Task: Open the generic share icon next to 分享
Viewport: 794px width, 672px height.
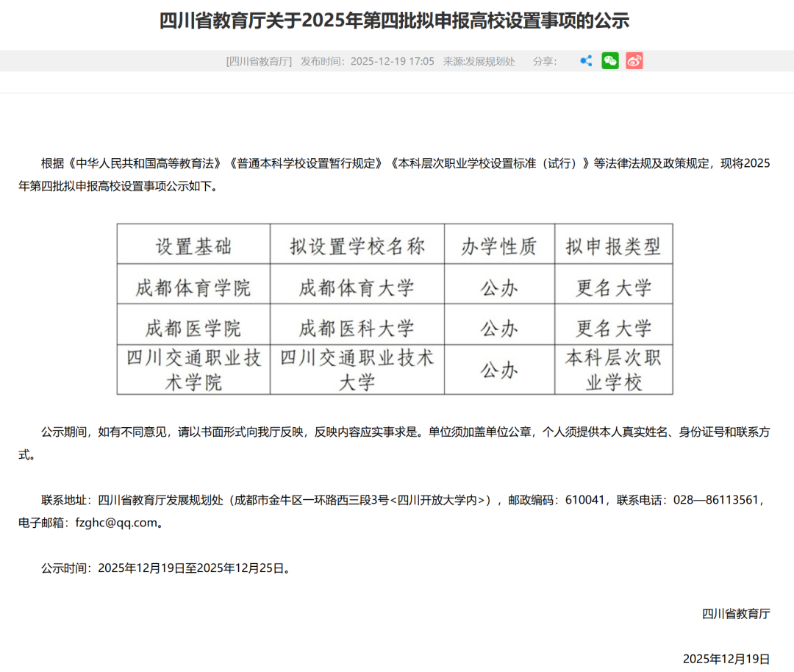Action: [585, 61]
